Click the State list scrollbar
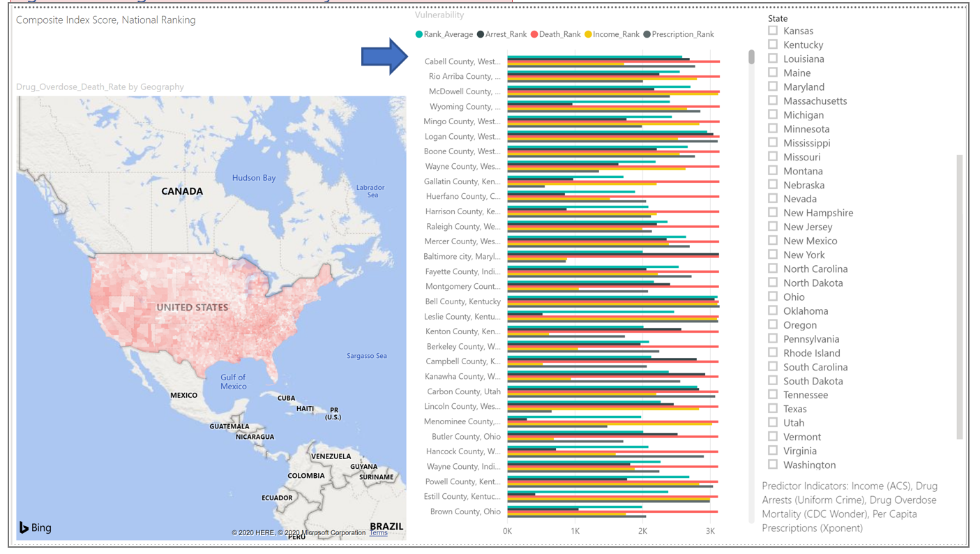The image size is (980, 554). pyautogui.click(x=960, y=297)
